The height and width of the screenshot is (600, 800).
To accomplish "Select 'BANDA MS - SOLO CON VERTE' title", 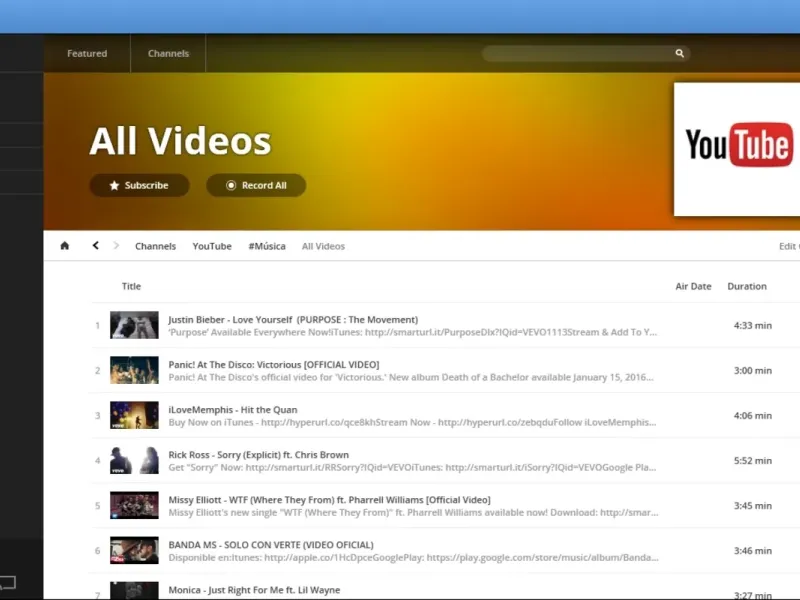I will click(271, 545).
